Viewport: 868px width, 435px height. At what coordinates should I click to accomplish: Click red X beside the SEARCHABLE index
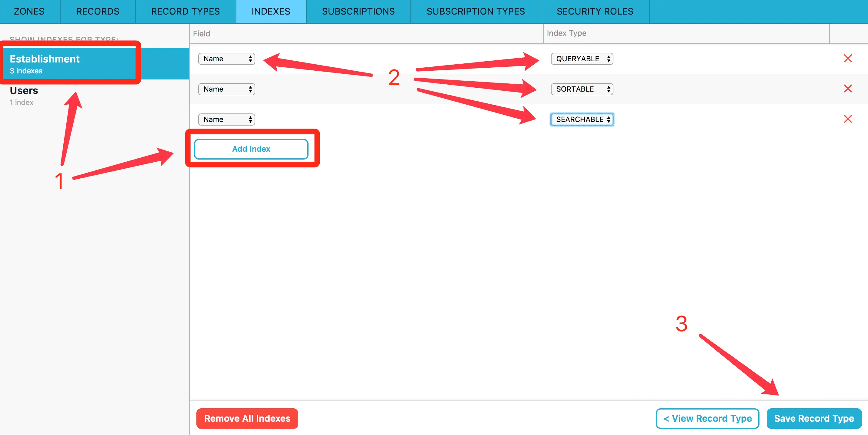tap(847, 119)
